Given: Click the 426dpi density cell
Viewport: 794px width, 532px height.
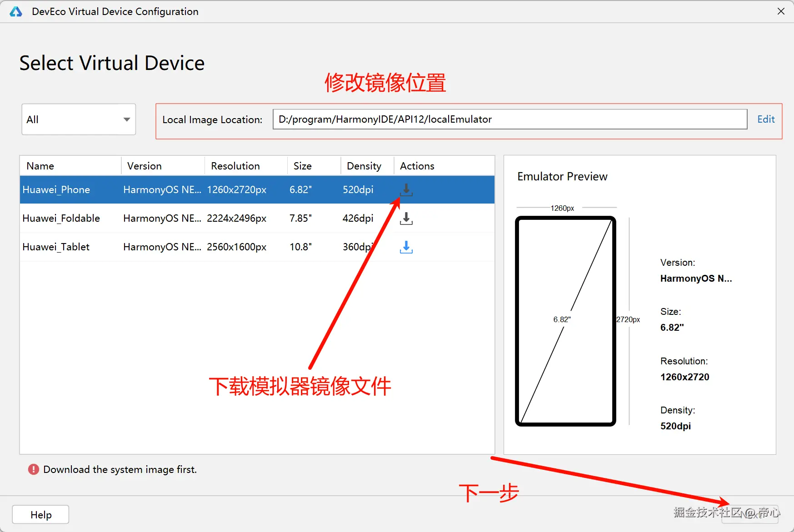Looking at the screenshot, I should click(x=358, y=218).
